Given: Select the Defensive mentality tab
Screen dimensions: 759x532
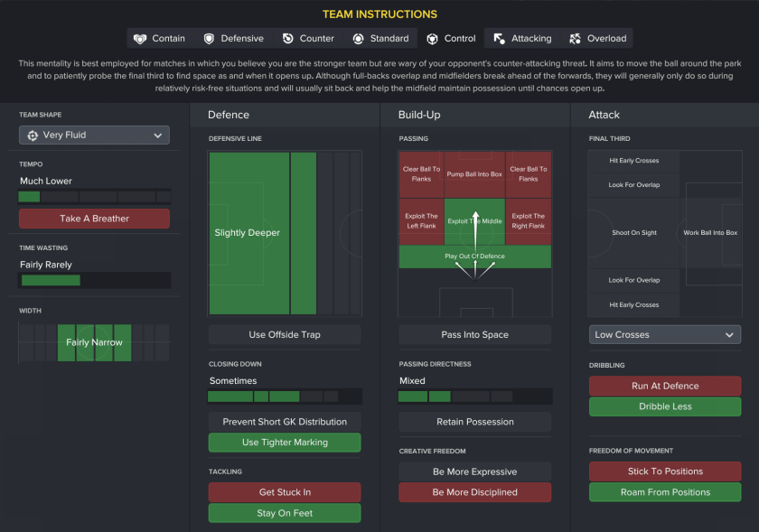Looking at the screenshot, I should point(233,39).
